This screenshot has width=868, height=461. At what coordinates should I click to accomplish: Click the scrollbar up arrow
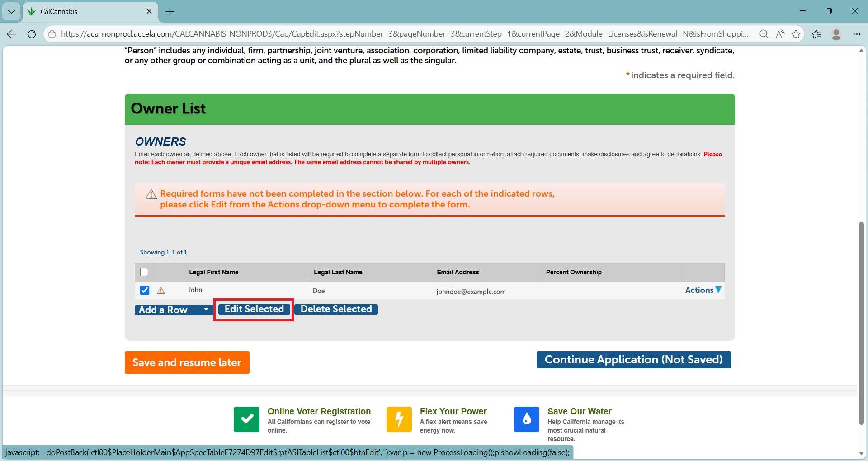pos(861,50)
